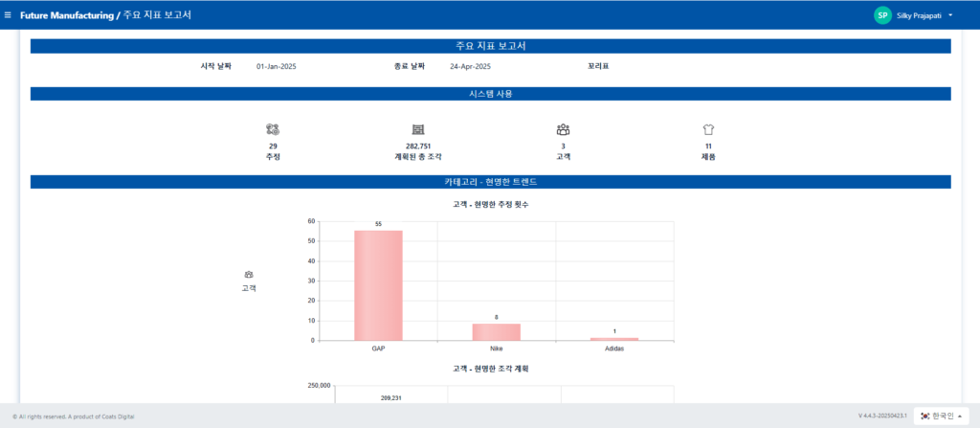
Task: Click the Adidas bar in the chart
Action: pos(613,338)
